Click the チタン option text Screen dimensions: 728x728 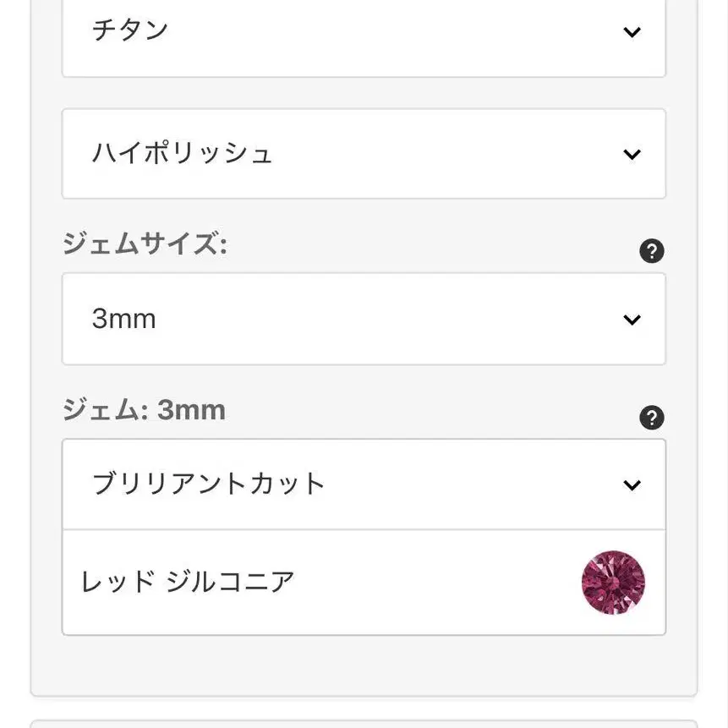[x=130, y=30]
